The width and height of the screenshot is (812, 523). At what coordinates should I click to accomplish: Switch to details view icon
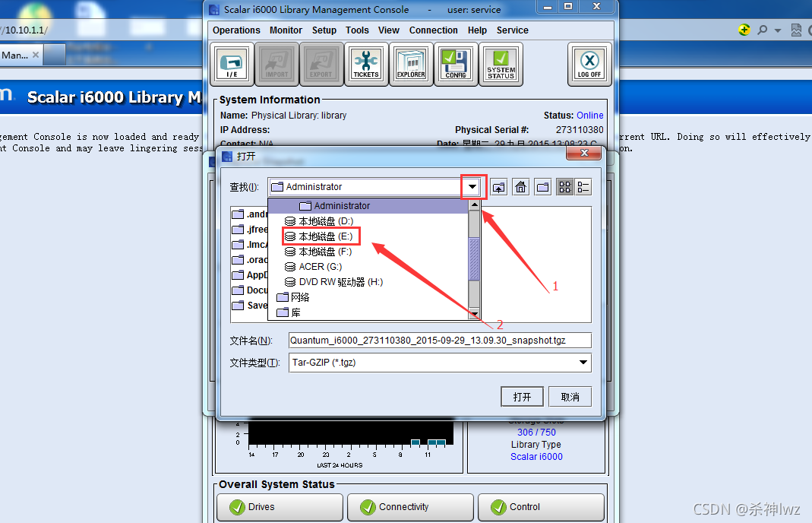(583, 187)
